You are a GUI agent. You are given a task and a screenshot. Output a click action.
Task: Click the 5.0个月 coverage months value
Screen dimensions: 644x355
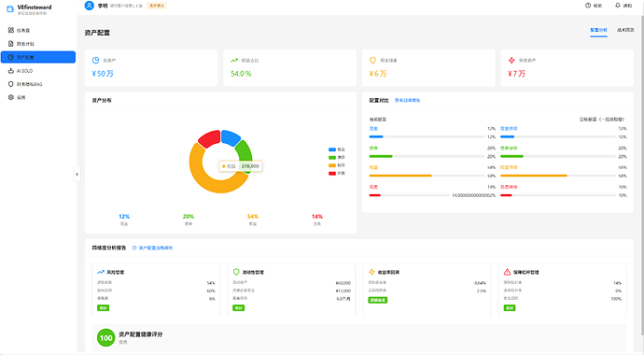coord(343,299)
